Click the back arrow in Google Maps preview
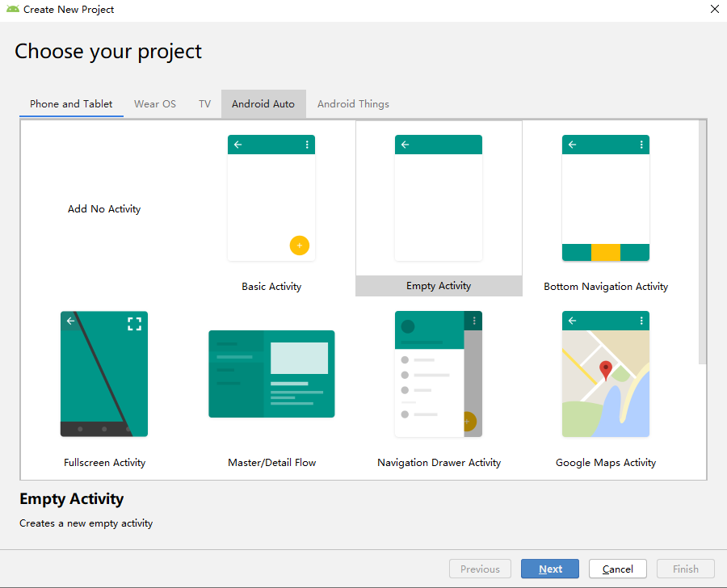Viewport: 727px width, 588px height. [572, 321]
